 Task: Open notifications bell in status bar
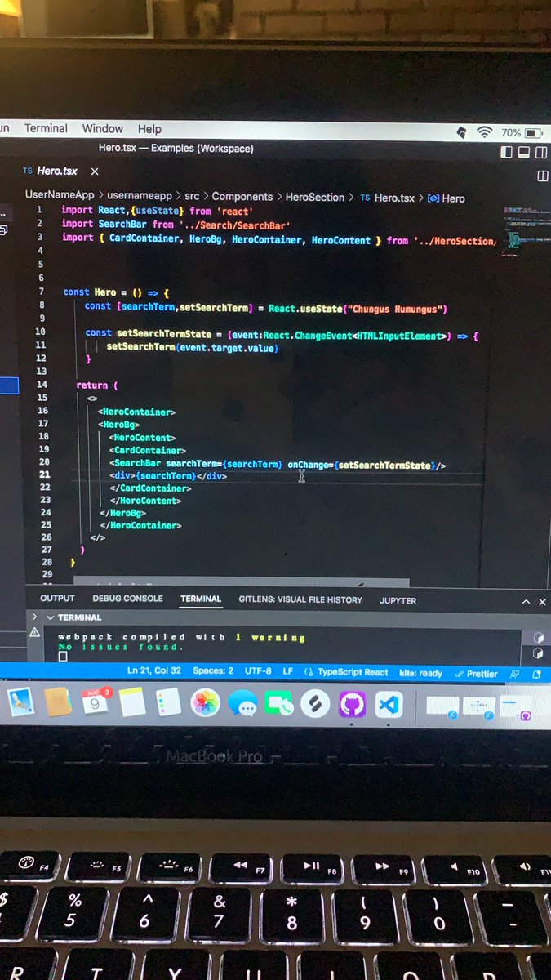pyautogui.click(x=536, y=675)
